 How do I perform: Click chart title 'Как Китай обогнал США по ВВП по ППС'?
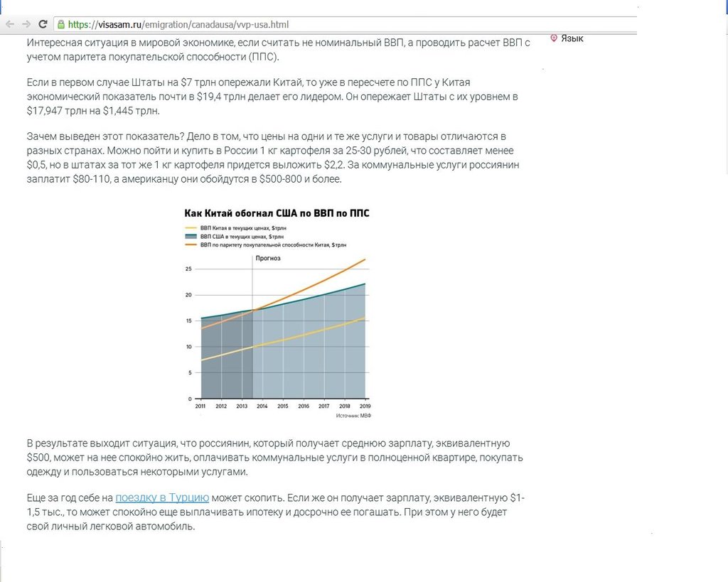[277, 213]
